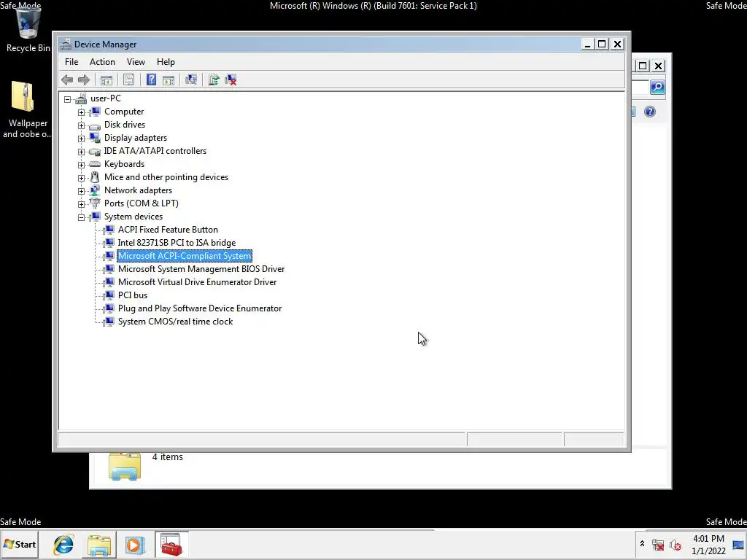Expand the Keyboards category

[82, 165]
